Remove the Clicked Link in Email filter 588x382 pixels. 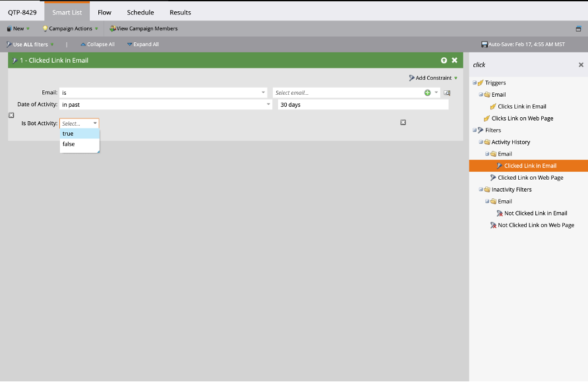pyautogui.click(x=454, y=61)
